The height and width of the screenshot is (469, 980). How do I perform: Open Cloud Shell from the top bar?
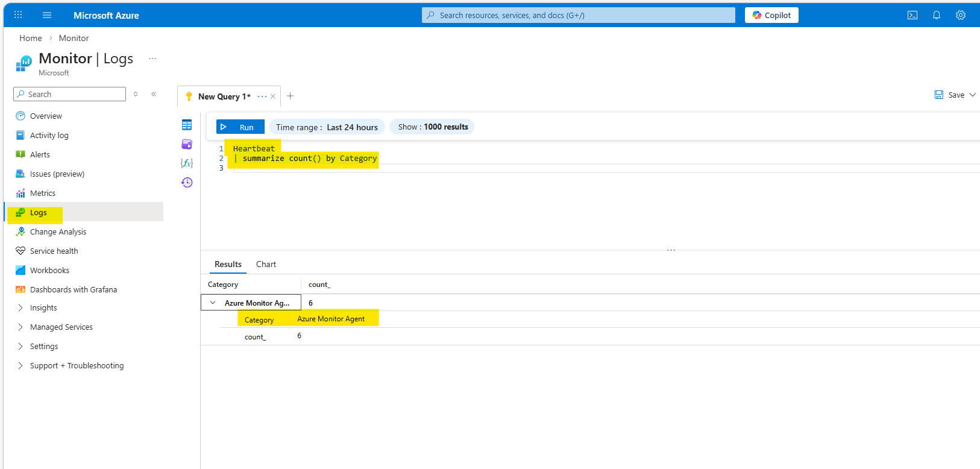click(912, 15)
